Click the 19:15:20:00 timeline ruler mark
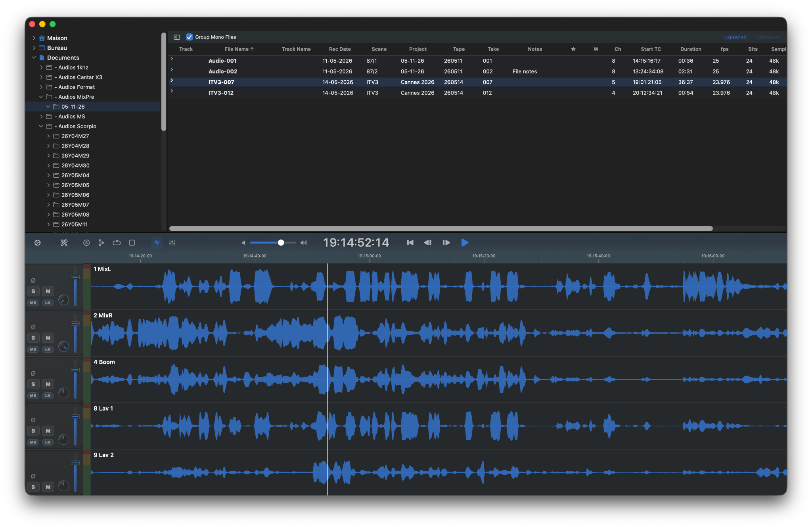 click(x=484, y=256)
